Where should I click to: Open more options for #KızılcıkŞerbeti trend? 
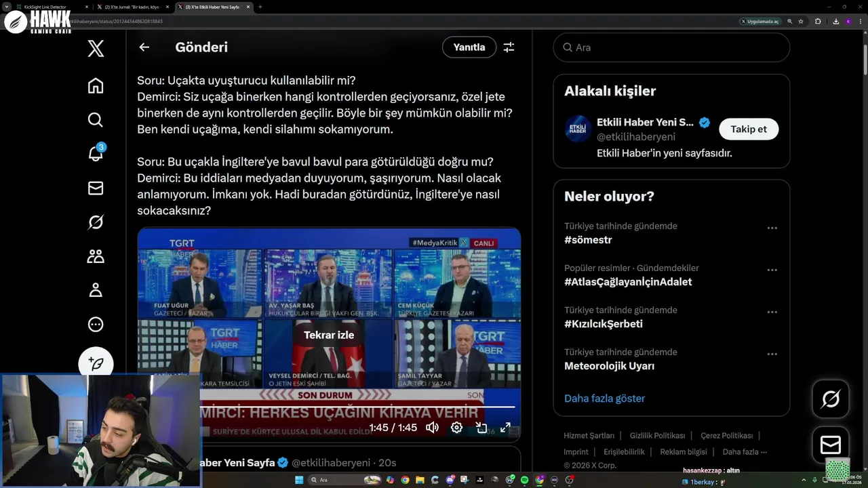(772, 312)
